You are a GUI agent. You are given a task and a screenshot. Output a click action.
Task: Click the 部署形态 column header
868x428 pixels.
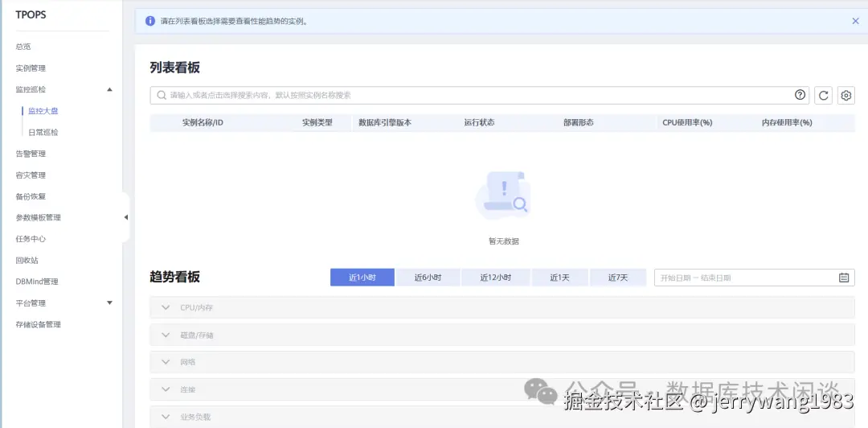coord(579,122)
